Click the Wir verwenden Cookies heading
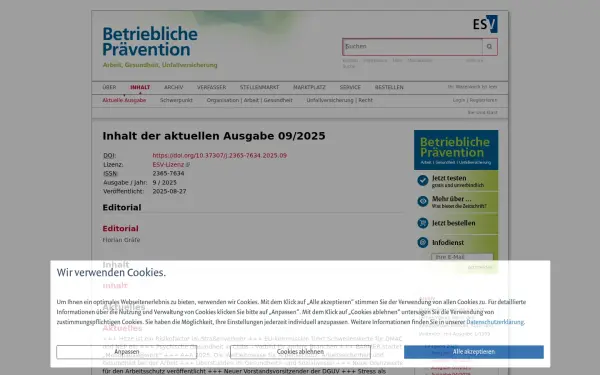600x375 pixels. click(111, 272)
